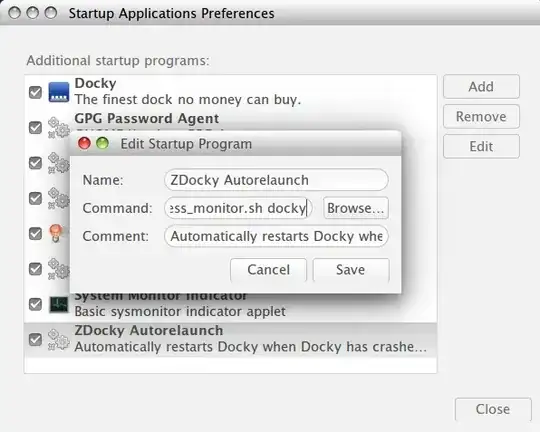Select the Docky row title text
This screenshot has height=432, width=540.
pyautogui.click(x=95, y=83)
